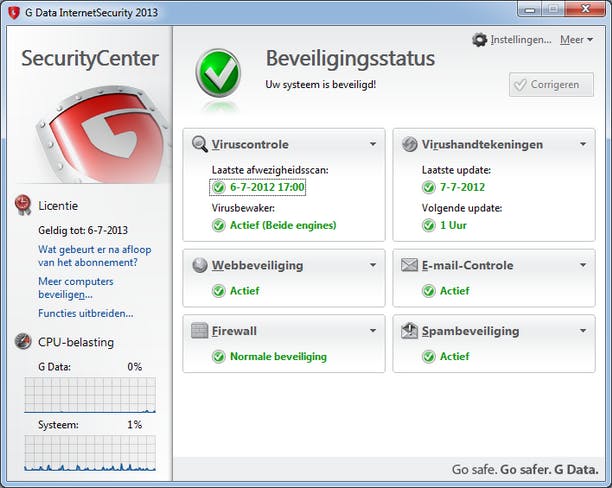This screenshot has width=612, height=488.
Task: Click green check under Spambeveiliging
Action: click(429, 356)
